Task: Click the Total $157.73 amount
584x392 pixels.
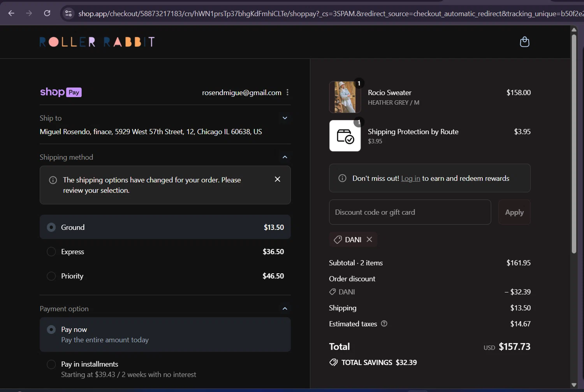Action: tap(514, 346)
